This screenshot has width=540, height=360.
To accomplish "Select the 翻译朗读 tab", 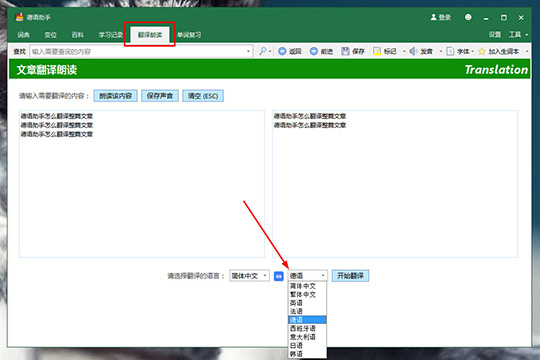I will click(x=150, y=35).
